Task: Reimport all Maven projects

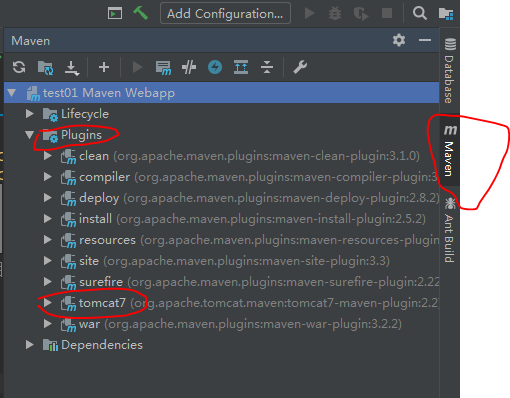Action: [x=19, y=67]
